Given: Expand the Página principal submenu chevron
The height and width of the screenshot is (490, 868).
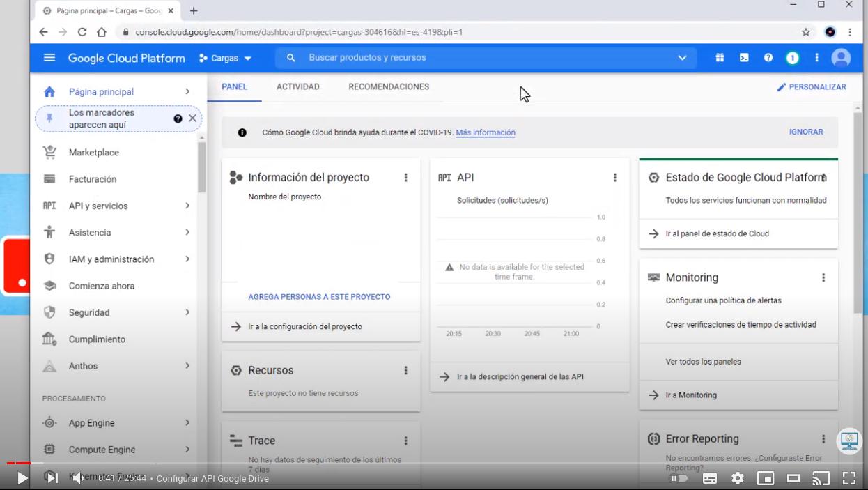Looking at the screenshot, I should click(x=187, y=91).
